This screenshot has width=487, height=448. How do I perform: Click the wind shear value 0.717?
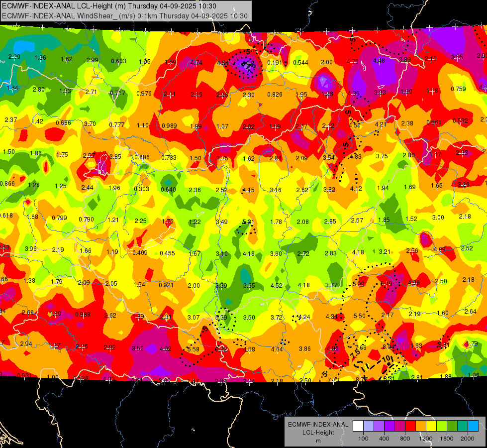point(118,93)
